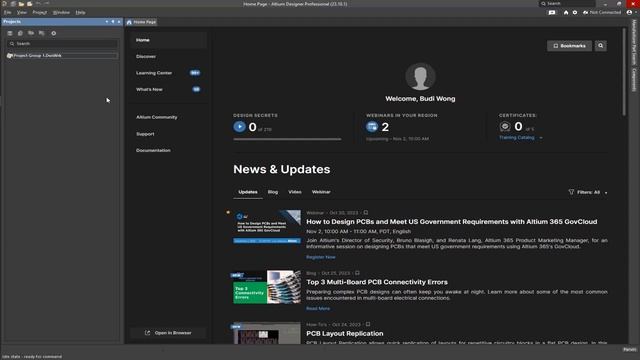Image resolution: width=640 pixels, height=360 pixels.
Task: Open the GovCloud webinar headline
Action: (x=451, y=222)
